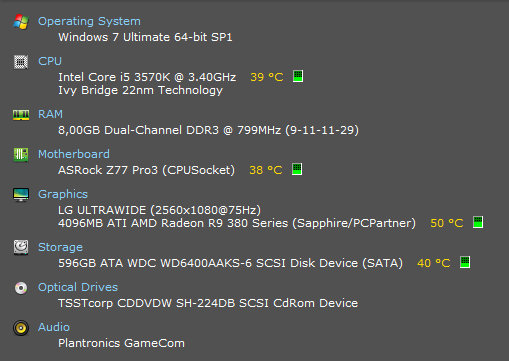Open the Operating System section link
The height and width of the screenshot is (361, 509).
(x=89, y=21)
